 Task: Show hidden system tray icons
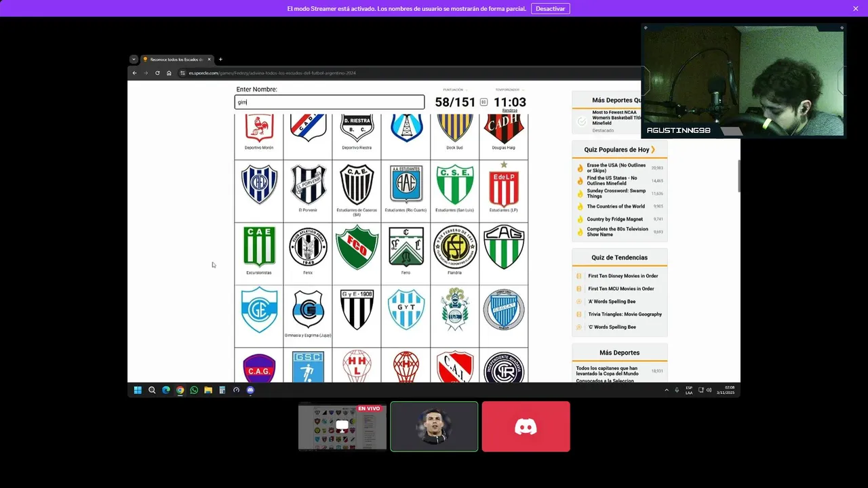click(667, 390)
